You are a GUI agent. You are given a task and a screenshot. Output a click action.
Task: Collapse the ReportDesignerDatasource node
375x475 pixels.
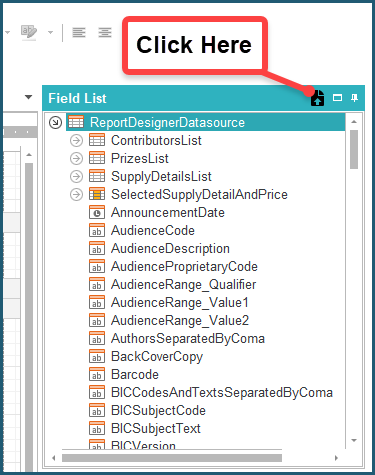[x=55, y=122]
